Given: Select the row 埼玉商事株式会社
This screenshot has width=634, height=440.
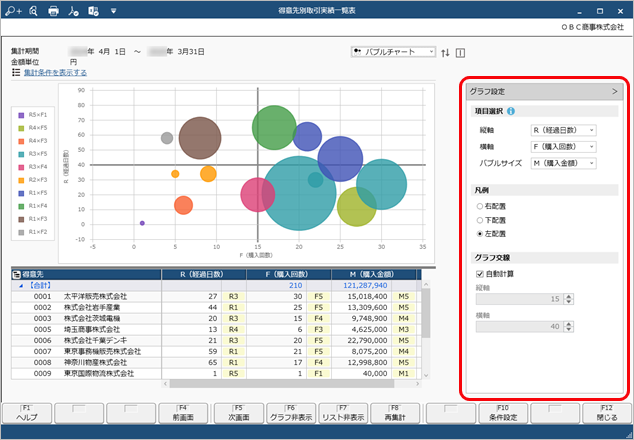Looking at the screenshot, I should pos(216,330).
